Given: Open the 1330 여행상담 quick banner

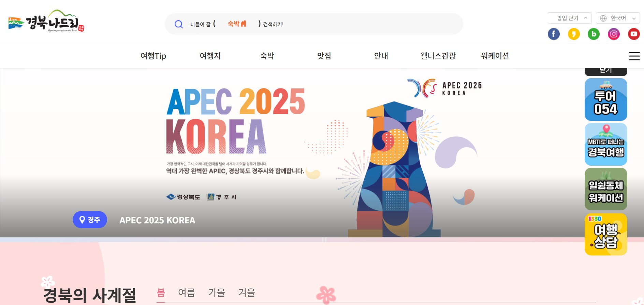Looking at the screenshot, I should 606,234.
